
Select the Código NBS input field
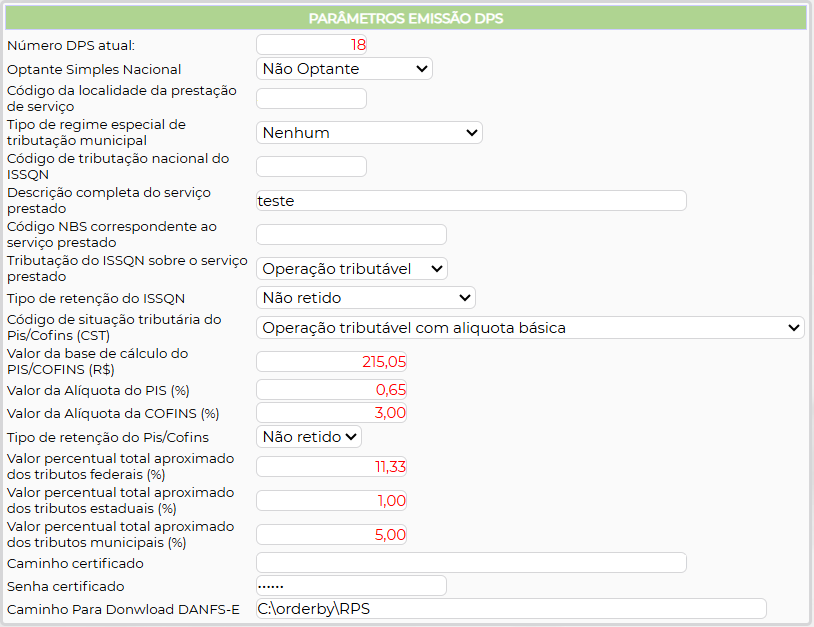(351, 234)
